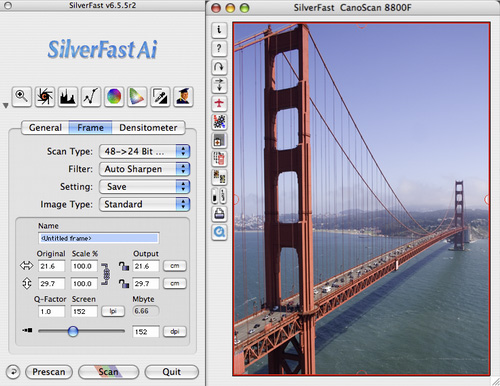Click the question mark help icon
The height and width of the screenshot is (386, 500).
tap(219, 49)
